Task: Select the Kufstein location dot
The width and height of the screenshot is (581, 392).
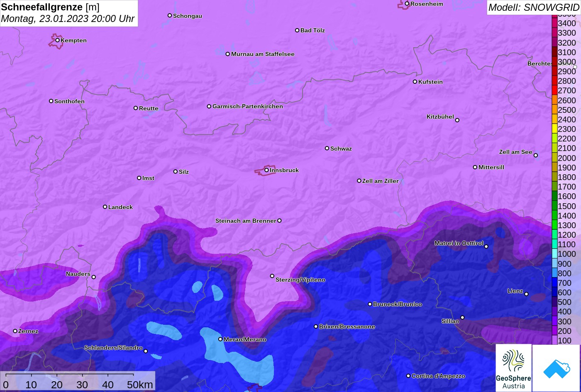Action: pyautogui.click(x=415, y=82)
